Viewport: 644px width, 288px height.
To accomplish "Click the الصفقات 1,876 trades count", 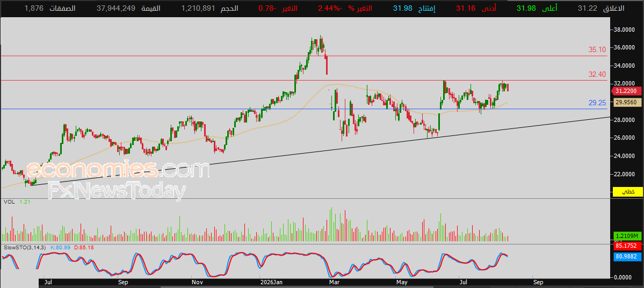I will [x=50, y=8].
